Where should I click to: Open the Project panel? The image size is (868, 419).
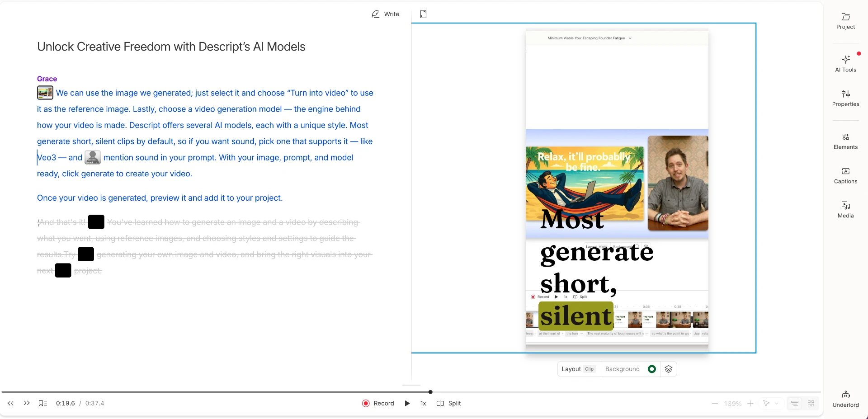pos(845,21)
